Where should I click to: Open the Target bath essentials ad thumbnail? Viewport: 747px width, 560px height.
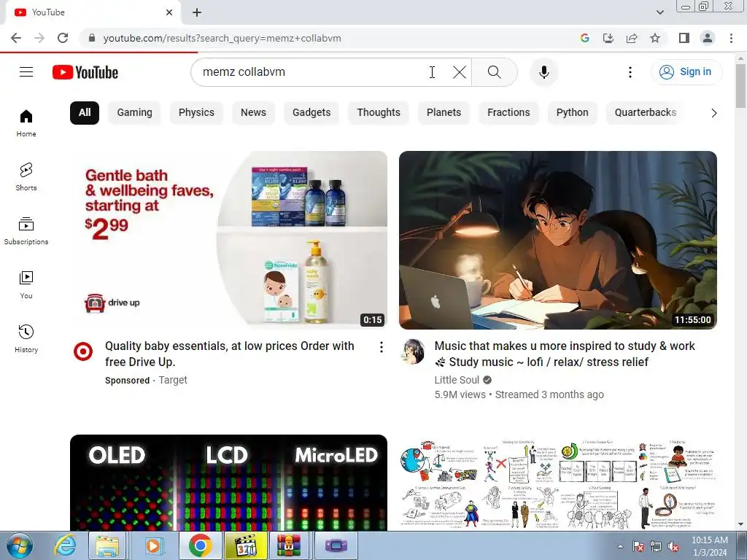pyautogui.click(x=228, y=240)
